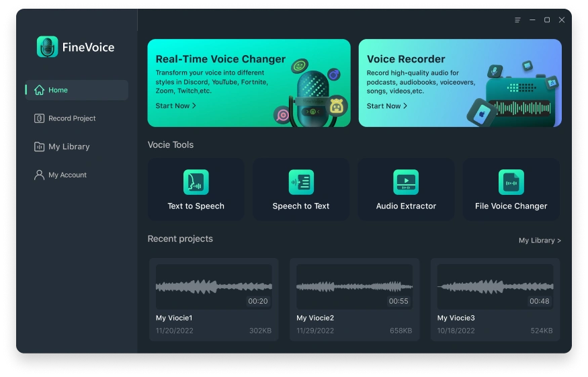Open the My Library > link
Viewport: 588px width, 377px height.
[x=540, y=241]
